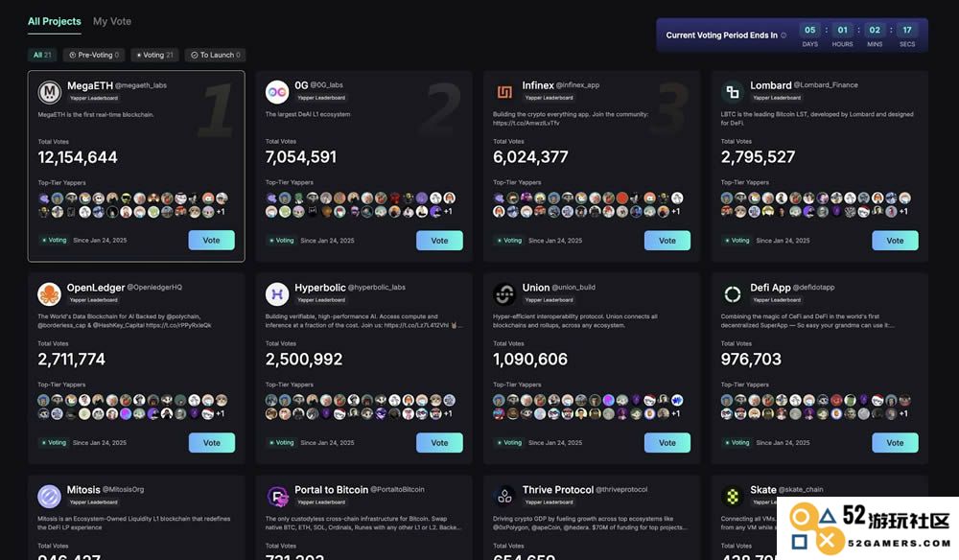Screen dimensions: 959x560
Task: Filter projects by Voting 21 chip
Action: coord(154,55)
